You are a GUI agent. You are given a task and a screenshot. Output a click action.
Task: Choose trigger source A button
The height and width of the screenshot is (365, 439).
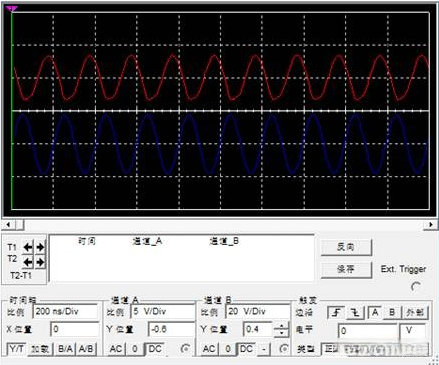click(x=375, y=313)
